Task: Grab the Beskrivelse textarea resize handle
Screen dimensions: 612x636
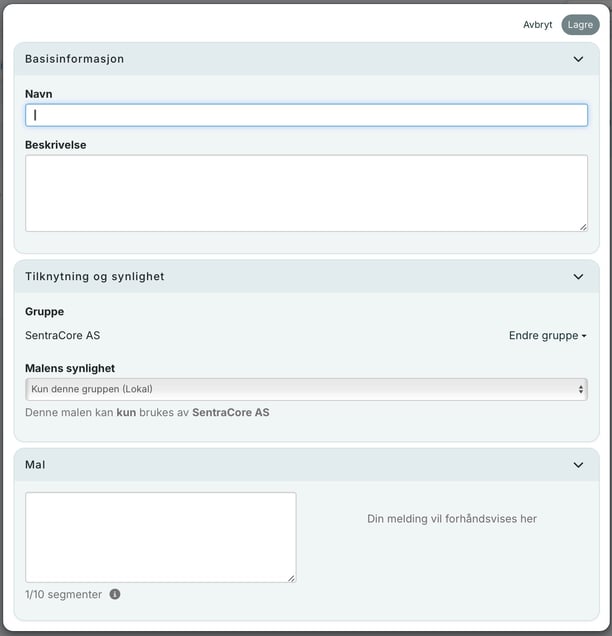Action: point(582,227)
